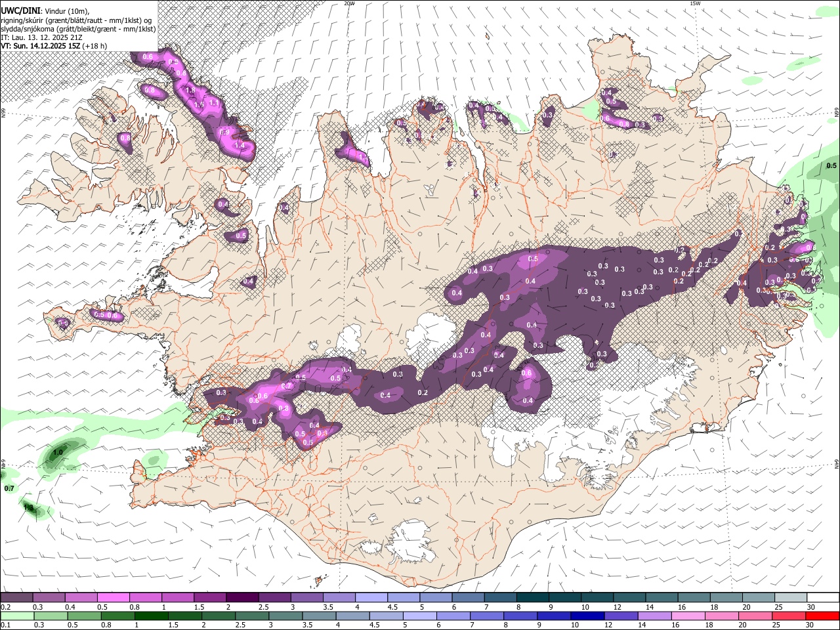The height and width of the screenshot is (630, 840).
Task: Click the '30' label under the upper legend row
Action: click(810, 607)
